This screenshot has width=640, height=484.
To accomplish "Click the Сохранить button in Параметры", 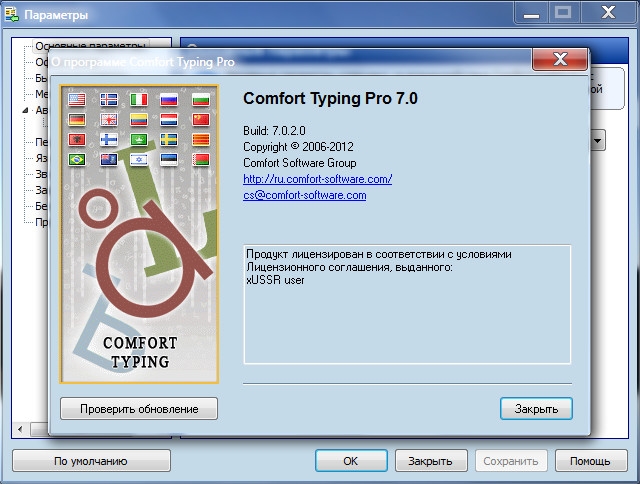I will (x=511, y=461).
